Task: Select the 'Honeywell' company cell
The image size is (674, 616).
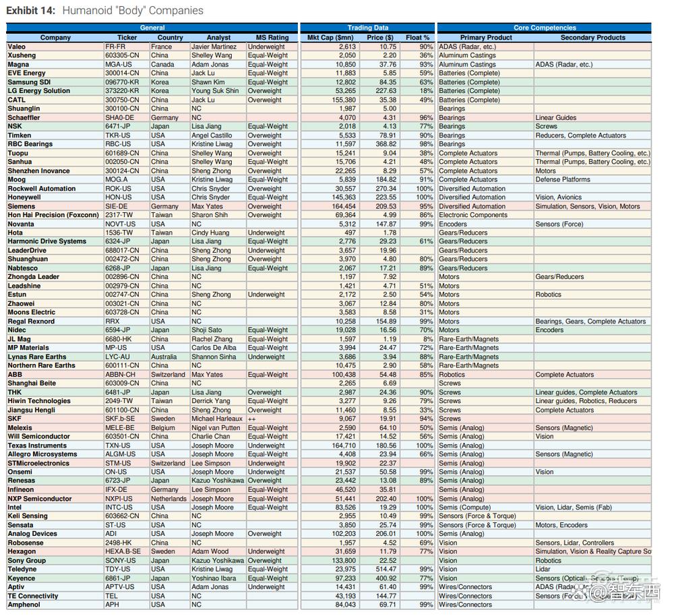Action: click(24, 197)
